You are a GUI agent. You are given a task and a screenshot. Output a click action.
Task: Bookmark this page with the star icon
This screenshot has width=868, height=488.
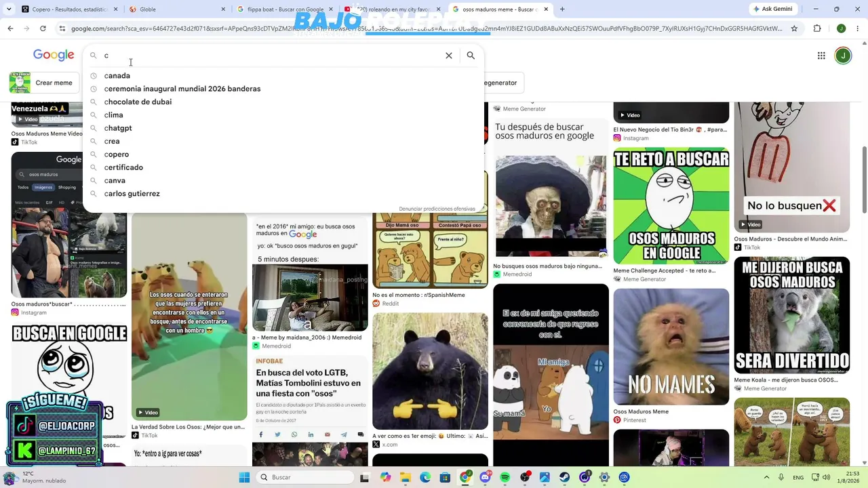tap(794, 28)
